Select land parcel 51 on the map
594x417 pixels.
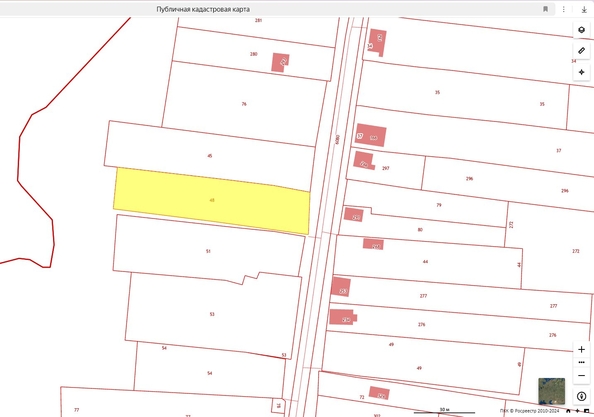(x=208, y=251)
